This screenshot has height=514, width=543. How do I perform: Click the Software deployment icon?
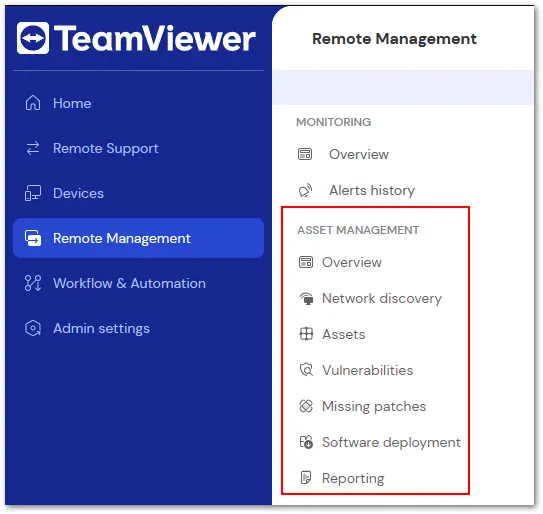pyautogui.click(x=306, y=442)
